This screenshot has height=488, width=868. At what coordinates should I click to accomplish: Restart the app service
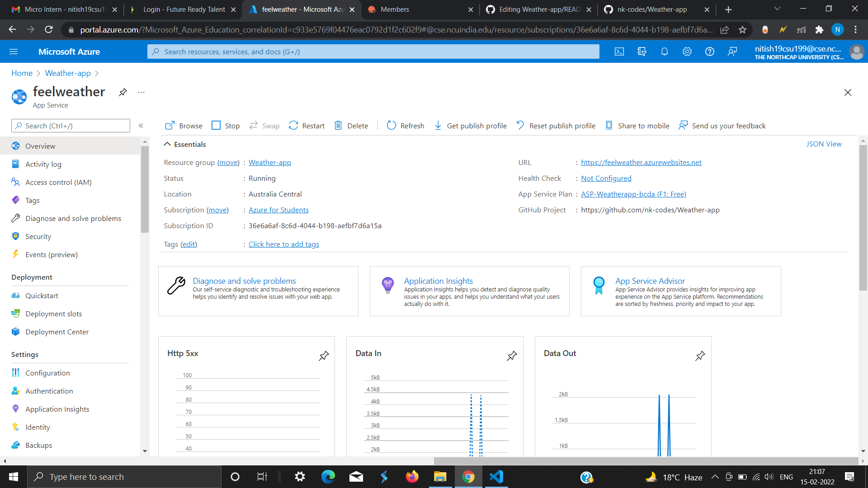coord(307,126)
